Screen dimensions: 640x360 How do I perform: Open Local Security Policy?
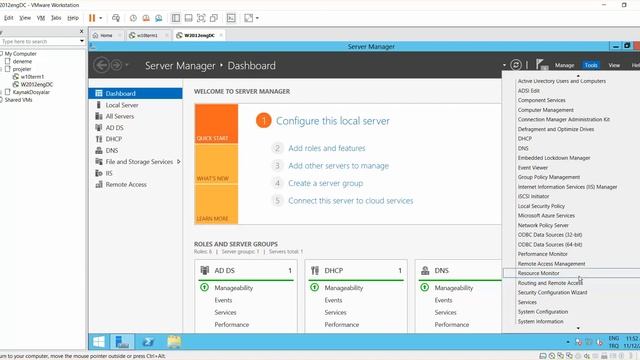coord(541,206)
